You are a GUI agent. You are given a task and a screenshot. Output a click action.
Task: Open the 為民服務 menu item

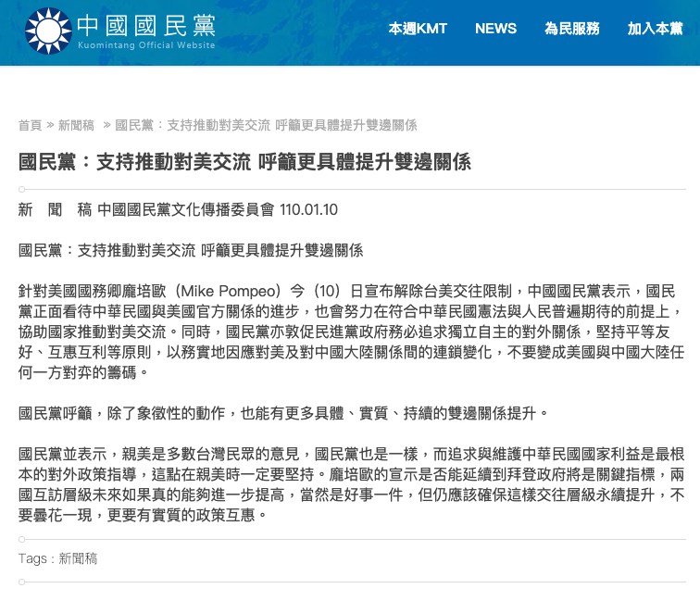[x=572, y=29]
